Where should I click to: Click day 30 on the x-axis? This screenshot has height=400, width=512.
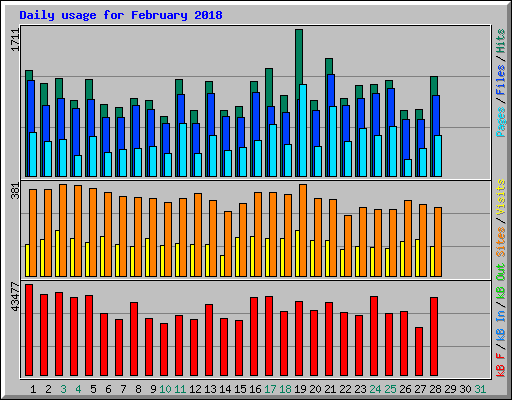pos(465,389)
